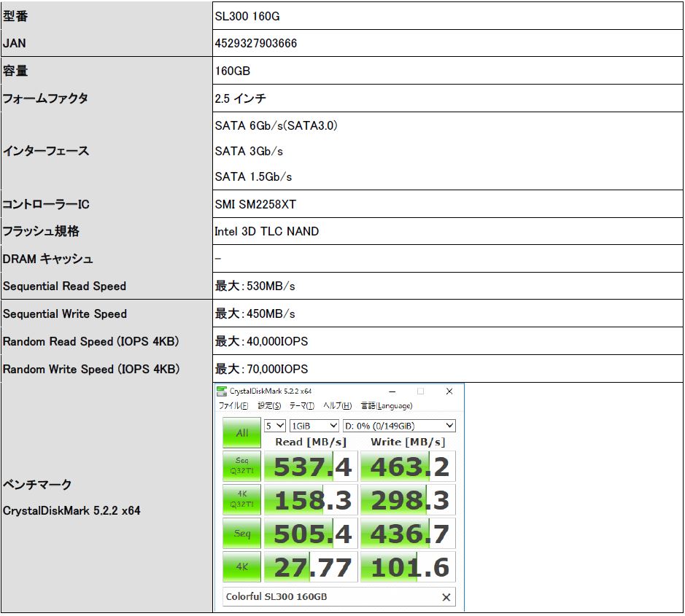Viewport: 685px width, 616px height.
Task: Start the plain Seq benchmark test
Action: click(x=242, y=534)
